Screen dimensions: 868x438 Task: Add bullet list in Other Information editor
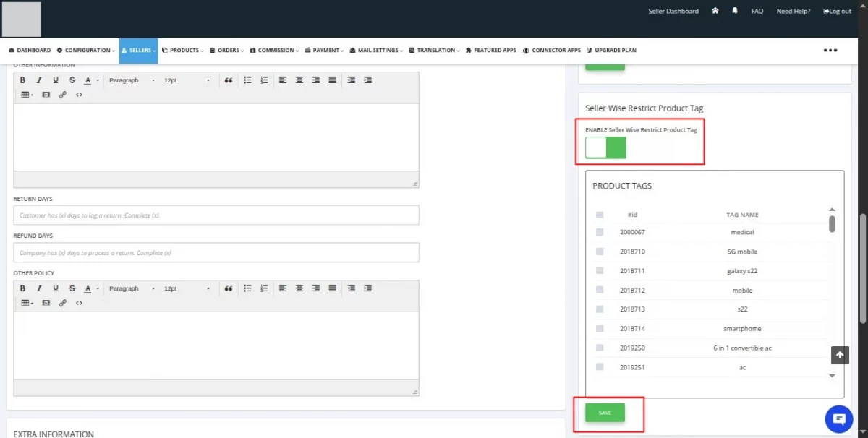[248, 80]
